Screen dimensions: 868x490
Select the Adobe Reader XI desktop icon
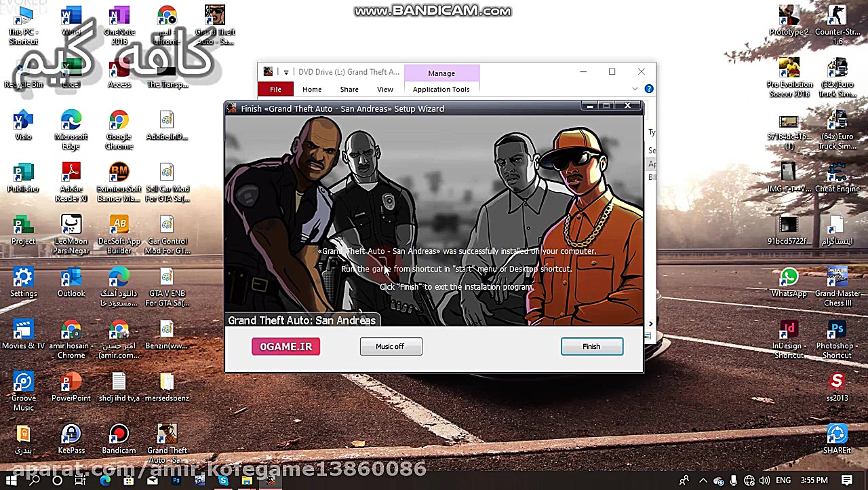(x=71, y=183)
